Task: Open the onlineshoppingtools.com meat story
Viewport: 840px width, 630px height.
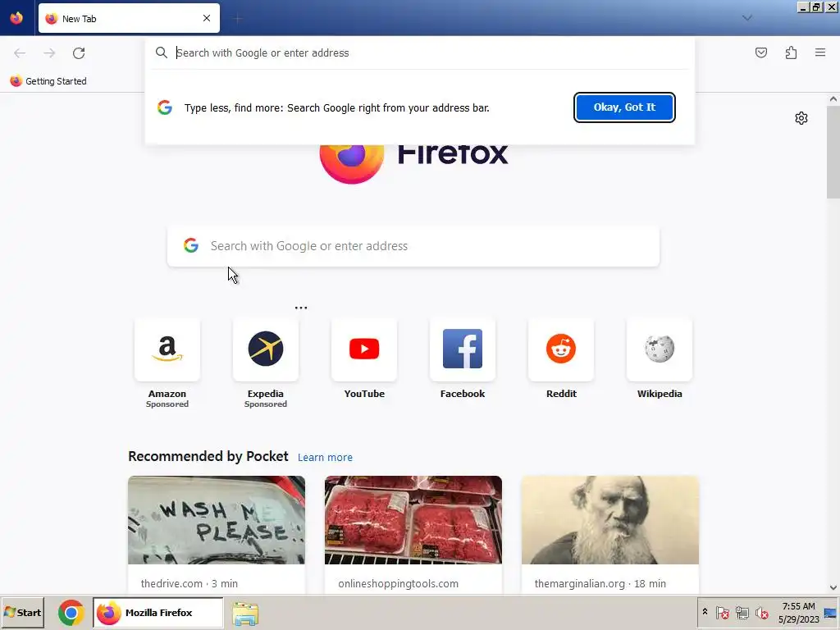Action: coord(413,535)
